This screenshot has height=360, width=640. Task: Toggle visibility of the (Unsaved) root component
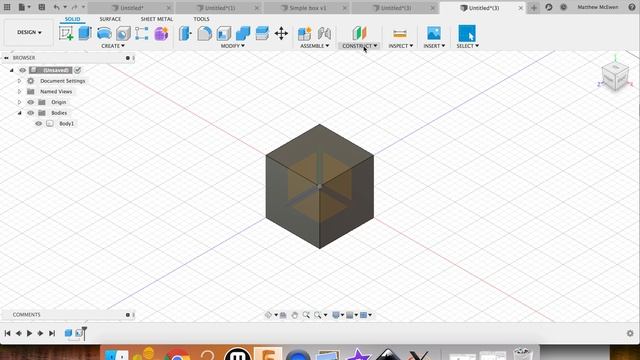(23, 70)
